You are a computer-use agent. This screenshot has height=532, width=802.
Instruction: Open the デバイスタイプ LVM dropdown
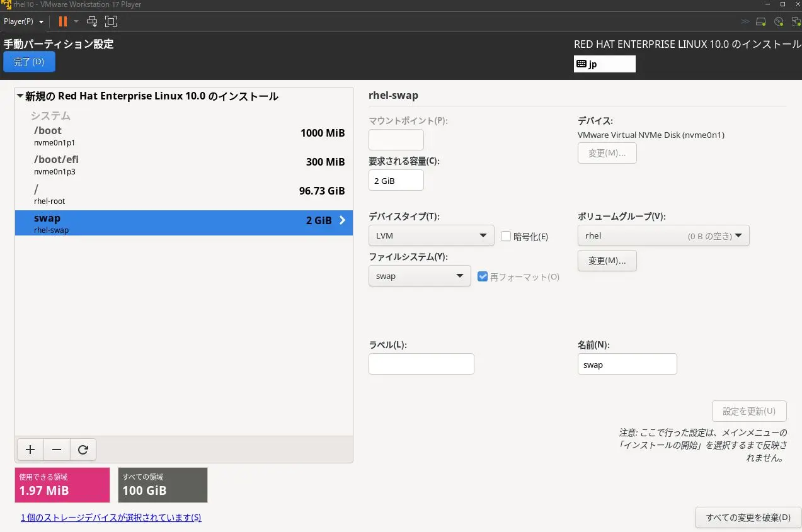click(431, 235)
